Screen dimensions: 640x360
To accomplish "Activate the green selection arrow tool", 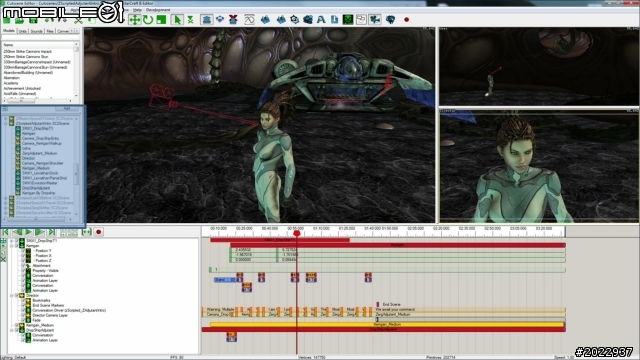I will click(x=177, y=20).
